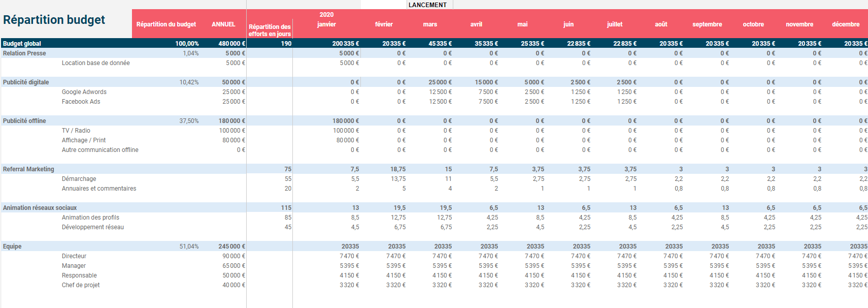
Task: Select the 'Animation réseaux sociaux' category label
Action: tap(40, 208)
